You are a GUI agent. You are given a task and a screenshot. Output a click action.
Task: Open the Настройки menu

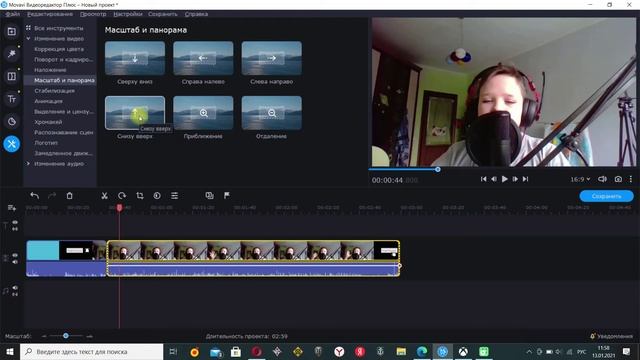tap(128, 14)
